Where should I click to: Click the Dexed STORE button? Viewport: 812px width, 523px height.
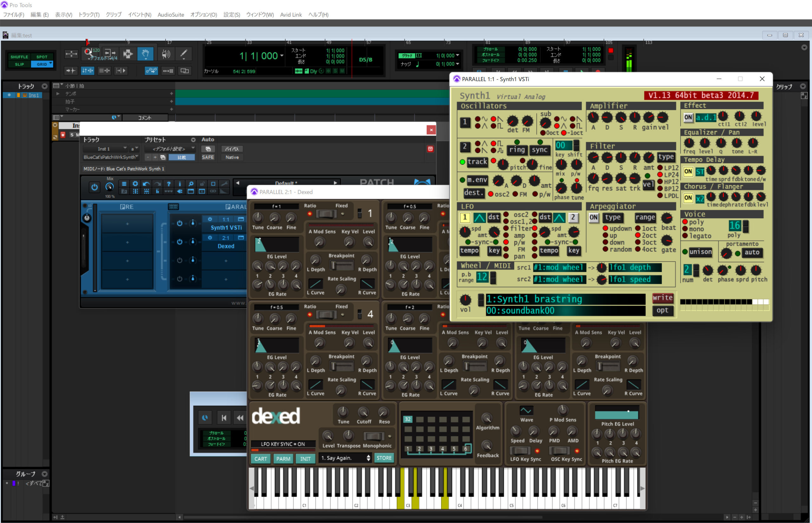384,458
